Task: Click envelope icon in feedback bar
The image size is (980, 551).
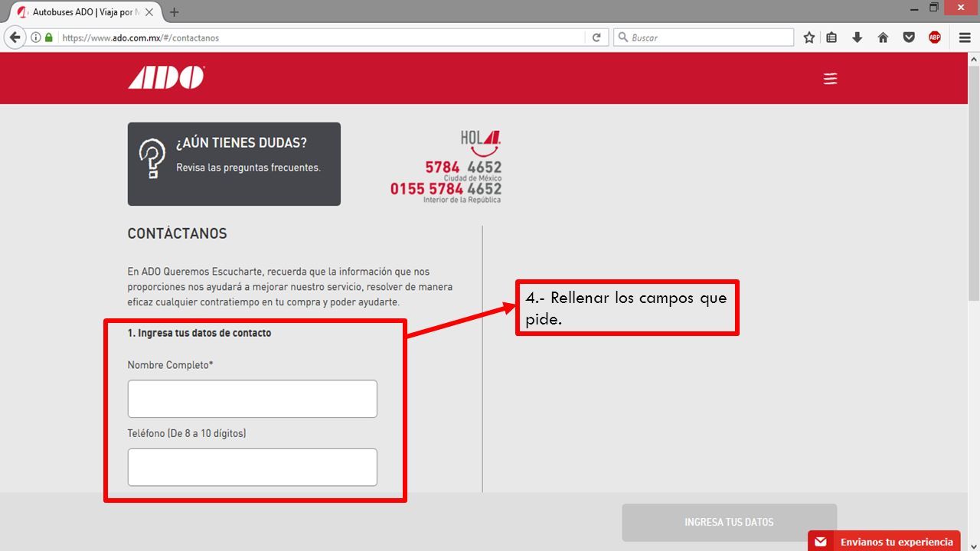Action: click(821, 542)
